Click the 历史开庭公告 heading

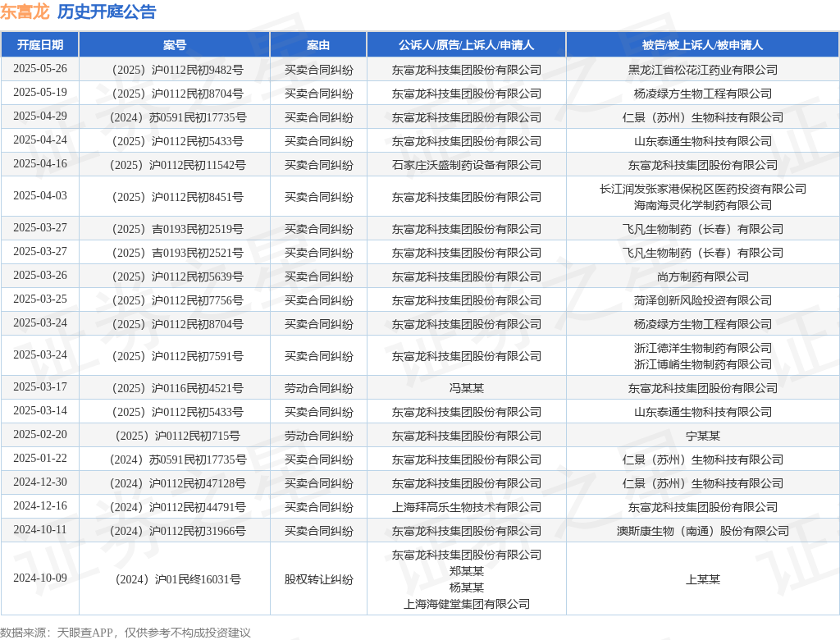(107, 11)
